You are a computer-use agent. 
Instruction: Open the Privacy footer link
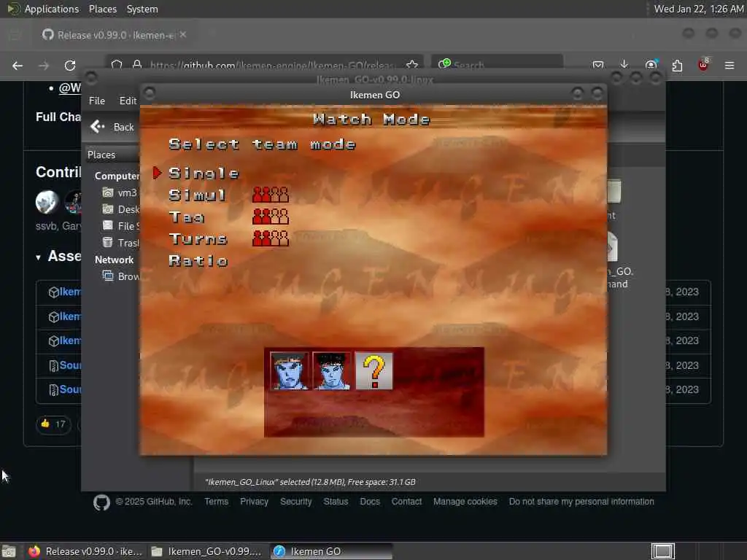click(254, 502)
